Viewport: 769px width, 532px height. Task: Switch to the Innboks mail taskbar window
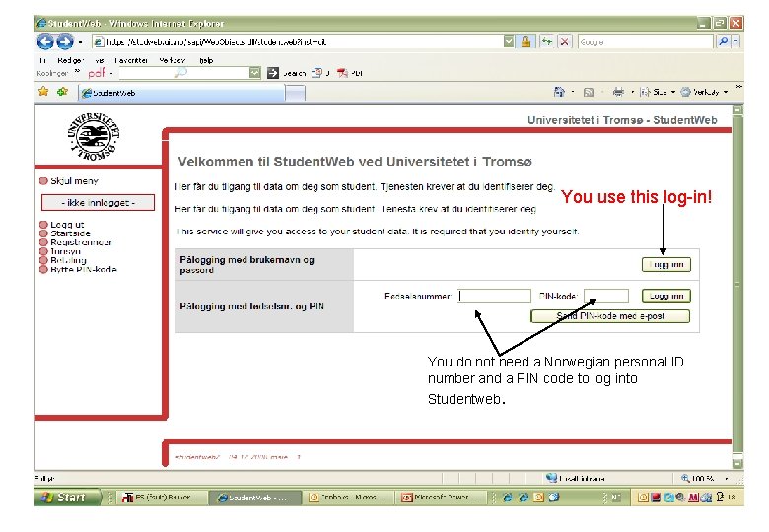tap(347, 498)
